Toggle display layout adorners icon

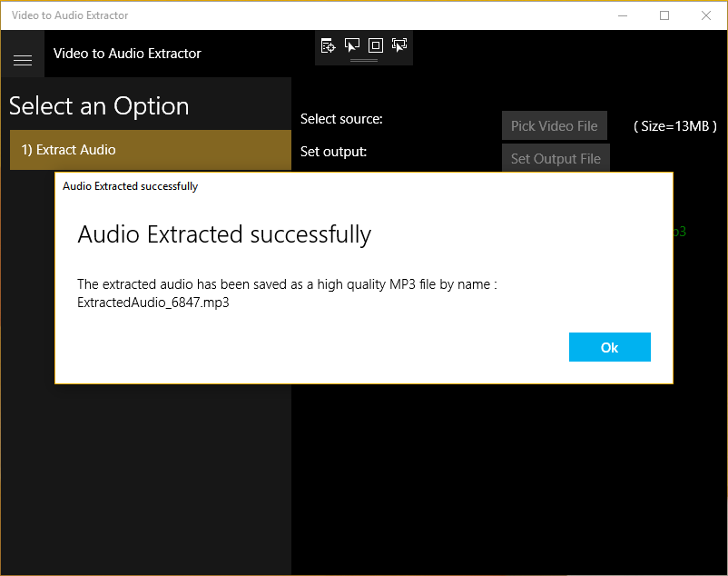point(376,45)
